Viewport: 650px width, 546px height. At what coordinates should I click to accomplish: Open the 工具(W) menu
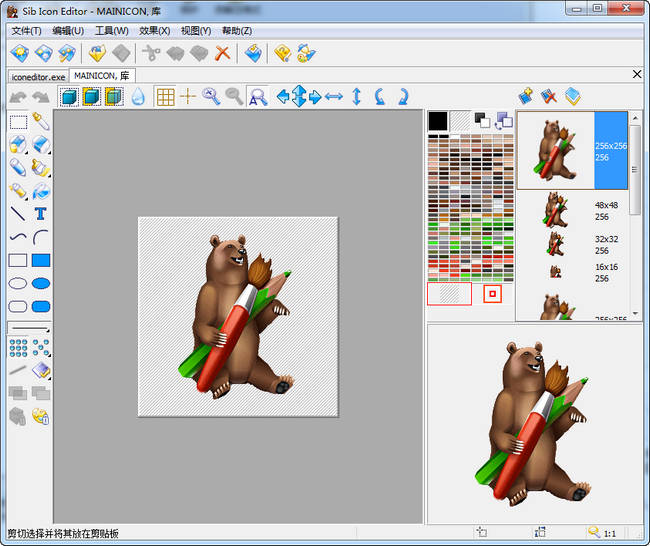pyautogui.click(x=112, y=31)
